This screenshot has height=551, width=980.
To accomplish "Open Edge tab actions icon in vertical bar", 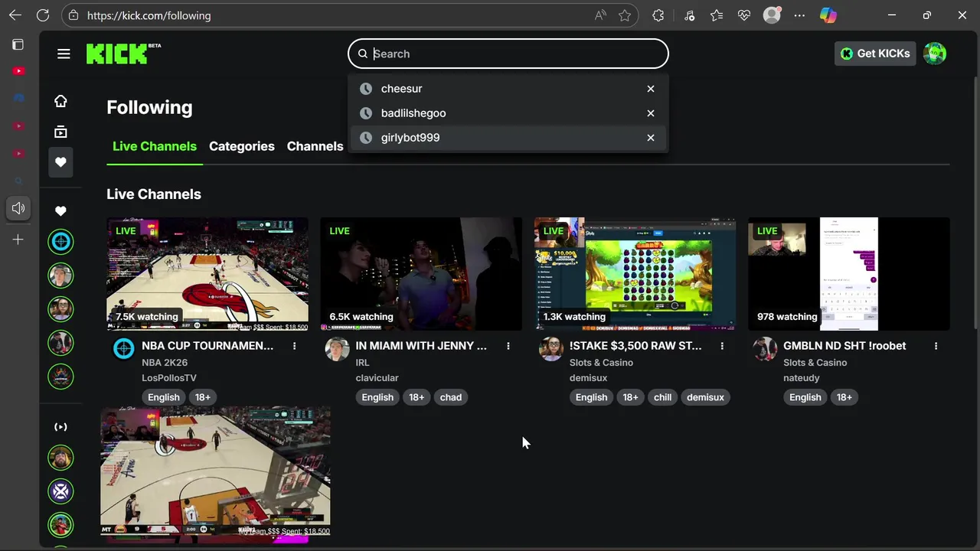I will click(18, 44).
